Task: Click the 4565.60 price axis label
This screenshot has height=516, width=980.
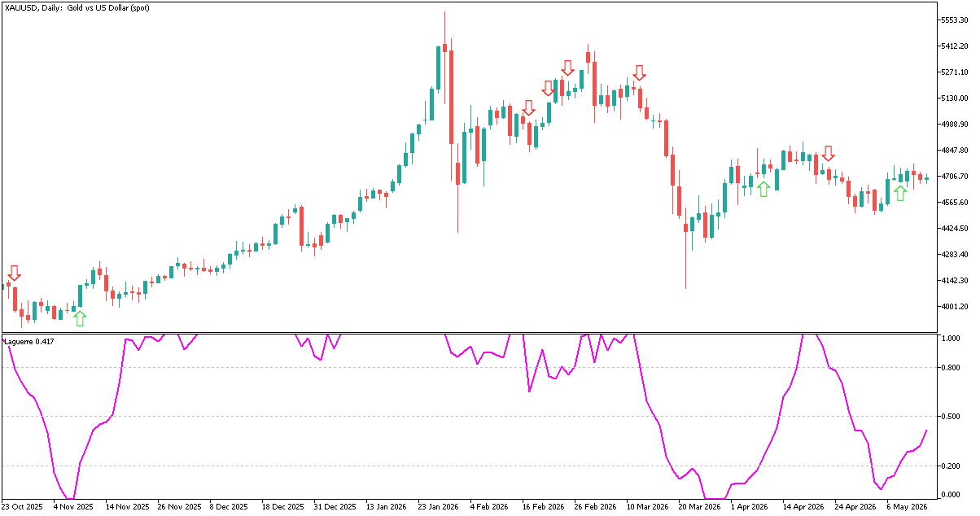Action: (x=956, y=203)
